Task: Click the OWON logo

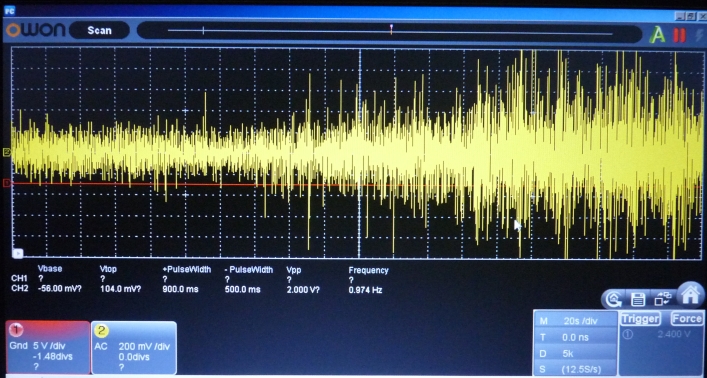Action: tap(35, 30)
